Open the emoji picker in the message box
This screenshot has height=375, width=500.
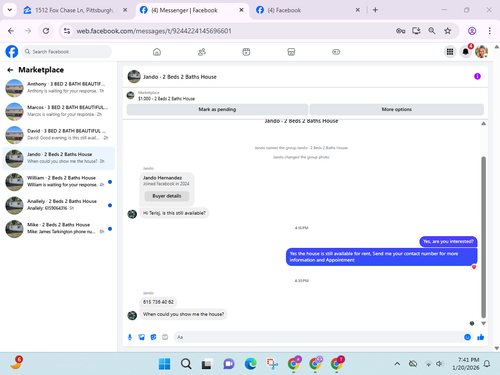tap(467, 337)
